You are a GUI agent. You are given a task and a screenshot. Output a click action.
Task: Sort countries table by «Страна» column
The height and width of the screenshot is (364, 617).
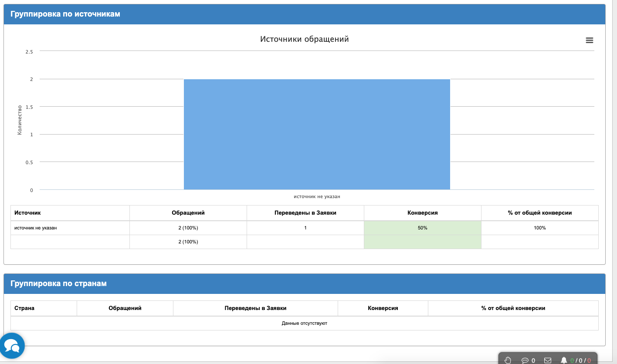pos(24,308)
